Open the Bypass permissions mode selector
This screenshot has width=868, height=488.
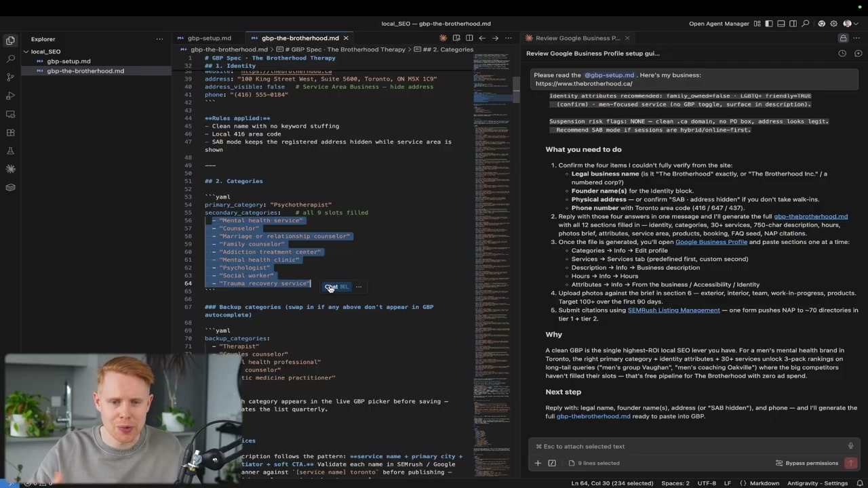coord(807,463)
